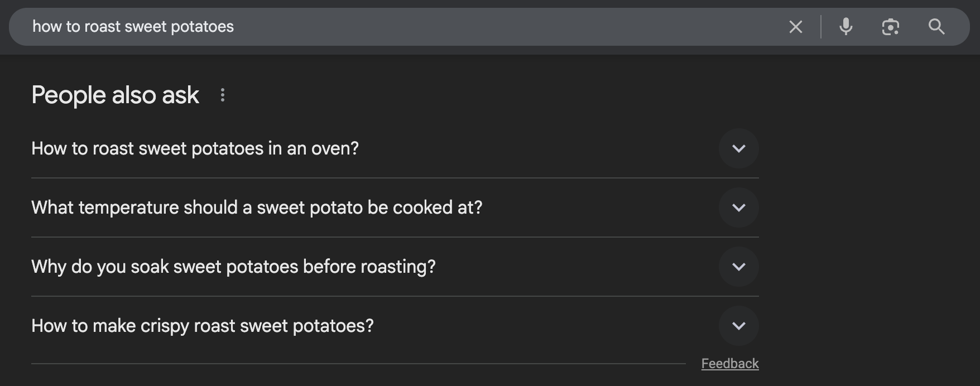Screen dimensions: 980x386
Task: Start voice search with the microphone icon
Action: 846,27
